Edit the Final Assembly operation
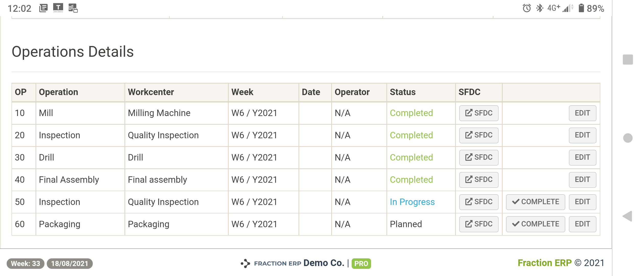This screenshot has height=276, width=644. (x=582, y=180)
